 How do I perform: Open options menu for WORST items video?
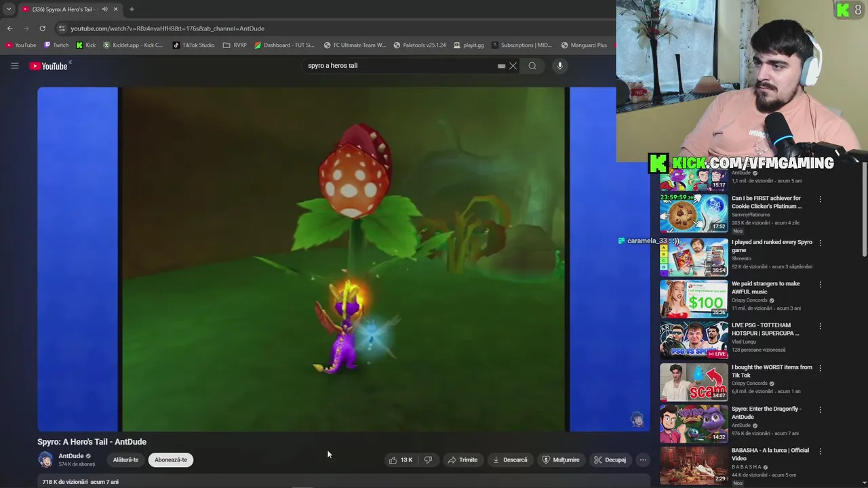coord(820,368)
